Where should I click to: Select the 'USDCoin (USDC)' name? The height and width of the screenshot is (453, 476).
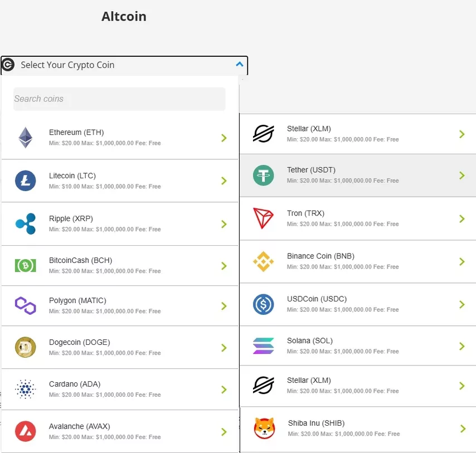[317, 299]
